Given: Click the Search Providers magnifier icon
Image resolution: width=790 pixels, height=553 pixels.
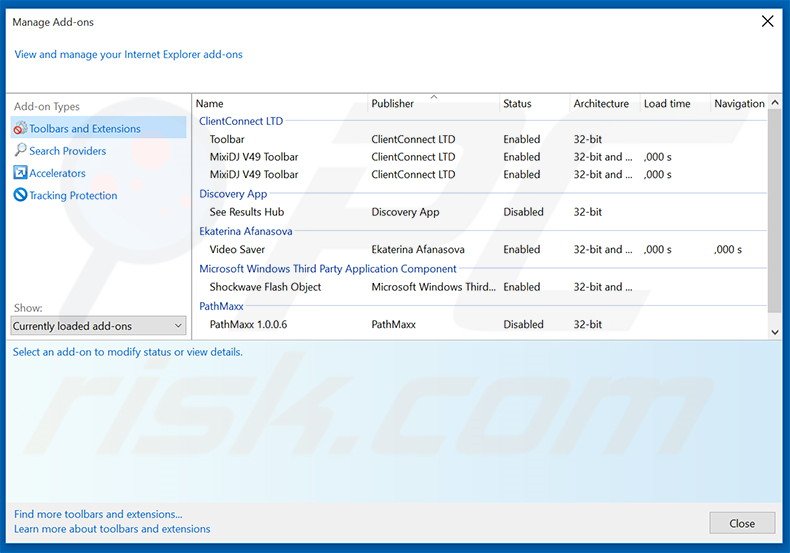Looking at the screenshot, I should click(x=20, y=150).
